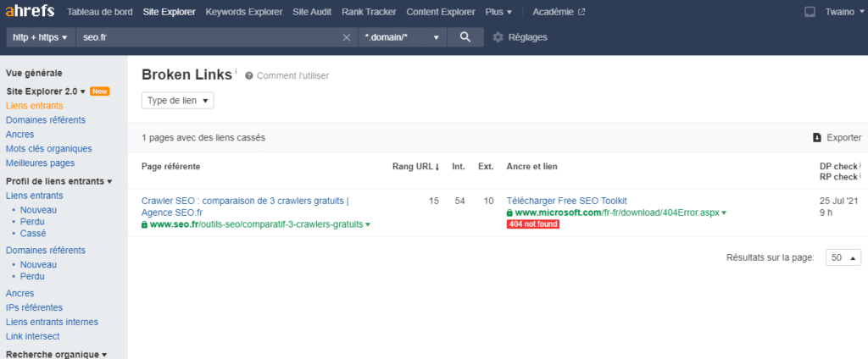The width and height of the screenshot is (868, 359).
Task: Click the 25 Jul '21 date cell
Action: tap(840, 201)
